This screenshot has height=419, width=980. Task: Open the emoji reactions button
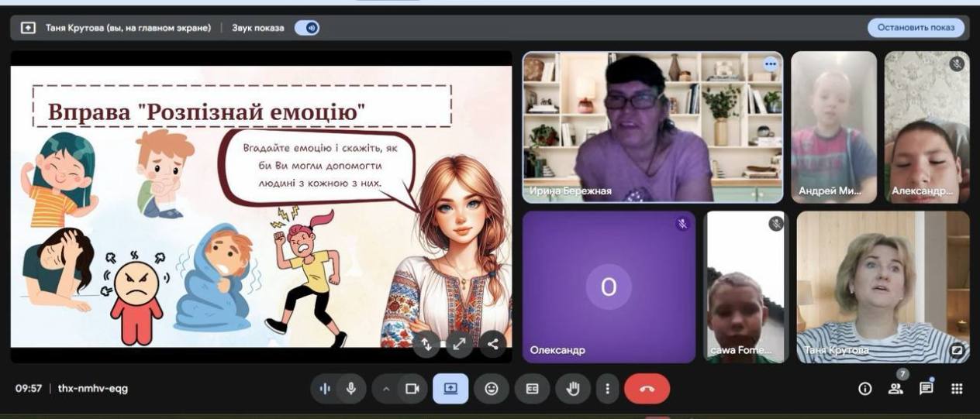492,389
